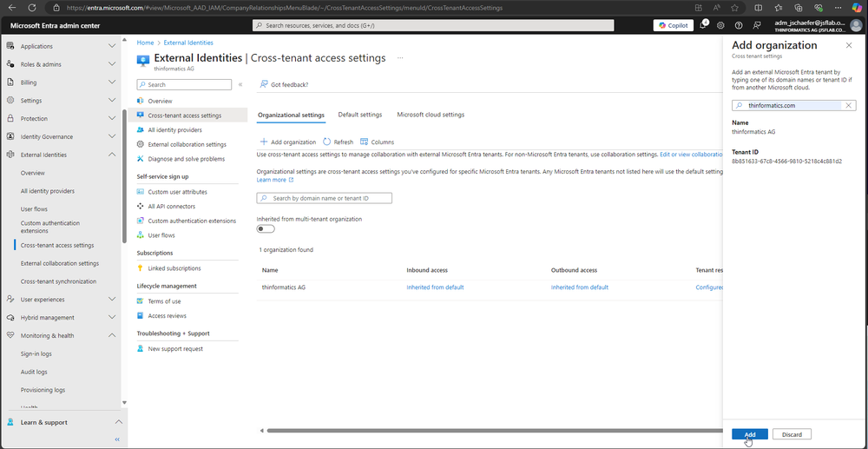
Task: Close the Add organization panel
Action: (x=849, y=45)
